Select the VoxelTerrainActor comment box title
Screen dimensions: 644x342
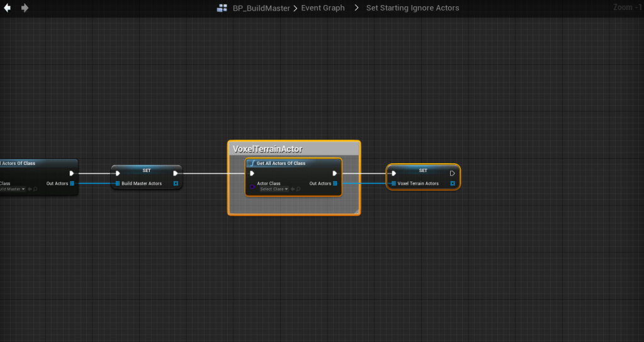(268, 149)
